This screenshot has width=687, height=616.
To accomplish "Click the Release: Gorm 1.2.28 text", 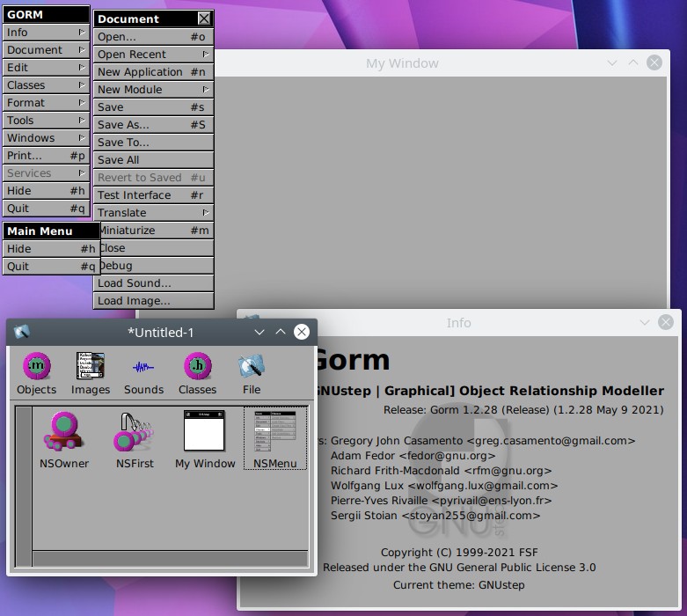I will tap(523, 410).
